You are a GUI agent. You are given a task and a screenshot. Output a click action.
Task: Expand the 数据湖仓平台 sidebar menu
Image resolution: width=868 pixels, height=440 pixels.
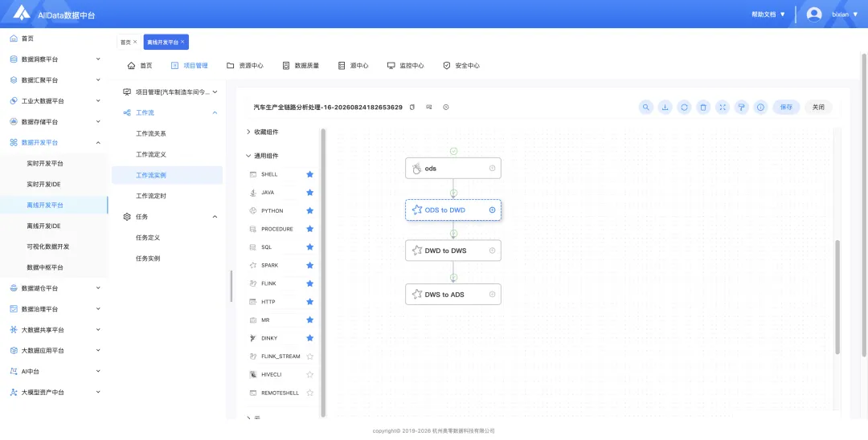coord(54,288)
